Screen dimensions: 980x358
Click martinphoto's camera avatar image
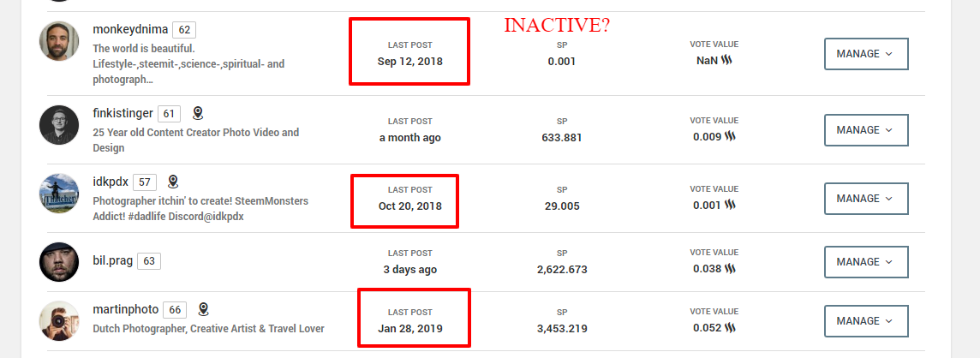pyautogui.click(x=59, y=320)
